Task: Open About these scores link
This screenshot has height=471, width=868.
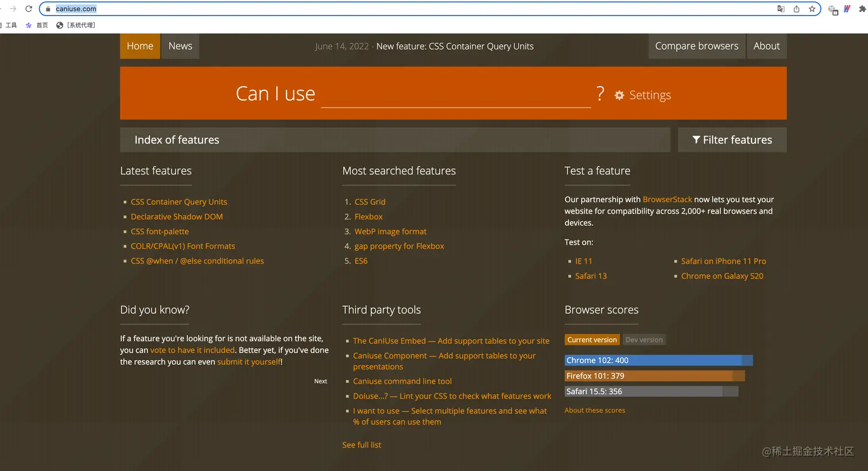Action: [595, 410]
